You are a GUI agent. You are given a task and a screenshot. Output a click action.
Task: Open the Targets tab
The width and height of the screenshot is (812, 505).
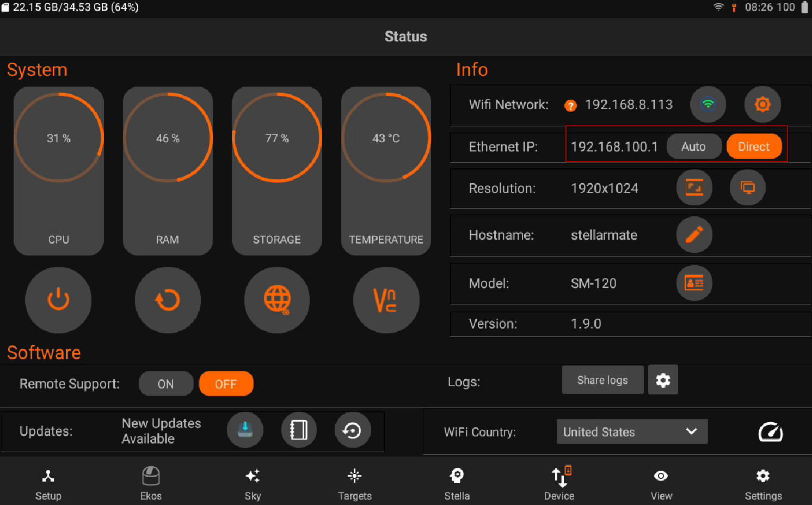[354, 483]
